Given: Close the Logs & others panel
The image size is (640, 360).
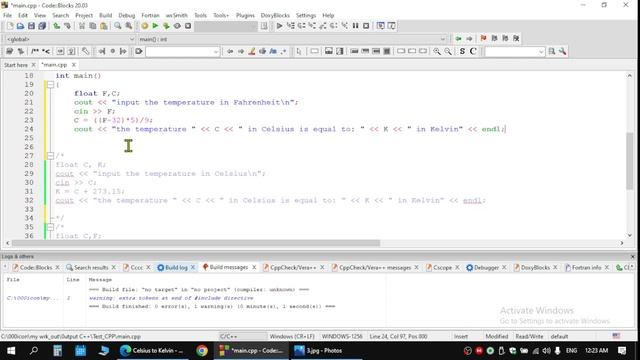Looking at the screenshot, I should click(x=633, y=256).
